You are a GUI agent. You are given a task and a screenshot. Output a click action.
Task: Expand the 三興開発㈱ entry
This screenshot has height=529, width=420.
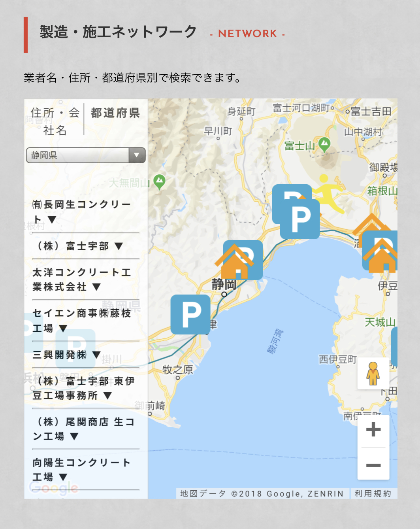coord(67,355)
